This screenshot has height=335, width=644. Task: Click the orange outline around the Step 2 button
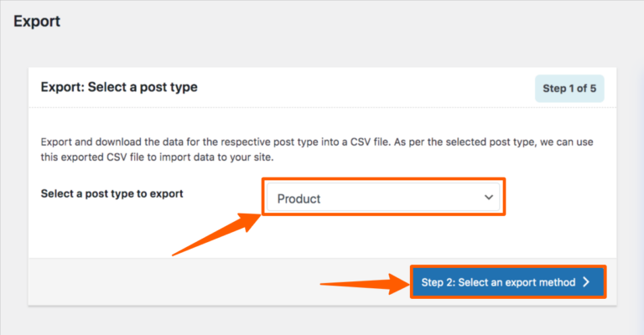pyautogui.click(x=507, y=266)
